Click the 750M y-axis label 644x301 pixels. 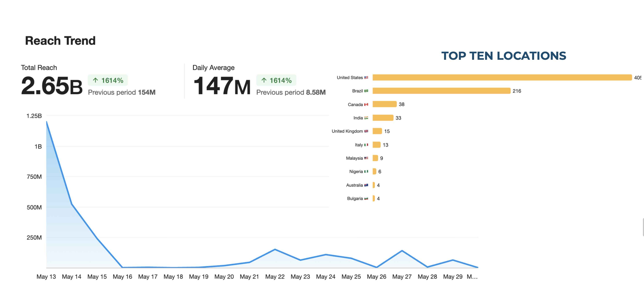coord(34,177)
